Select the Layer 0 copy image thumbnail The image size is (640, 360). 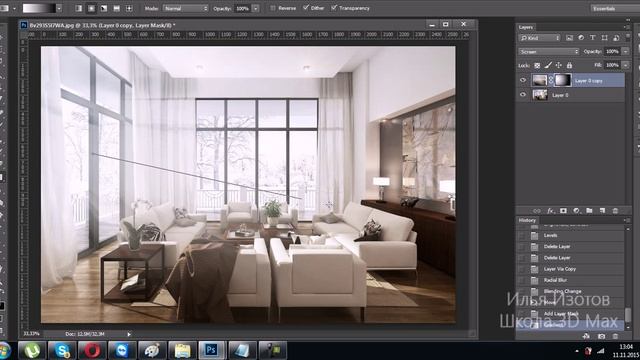(540, 80)
